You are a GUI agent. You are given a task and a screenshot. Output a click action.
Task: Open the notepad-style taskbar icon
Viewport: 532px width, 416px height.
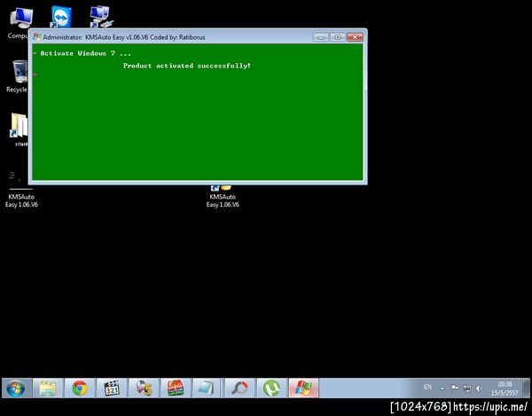point(207,389)
